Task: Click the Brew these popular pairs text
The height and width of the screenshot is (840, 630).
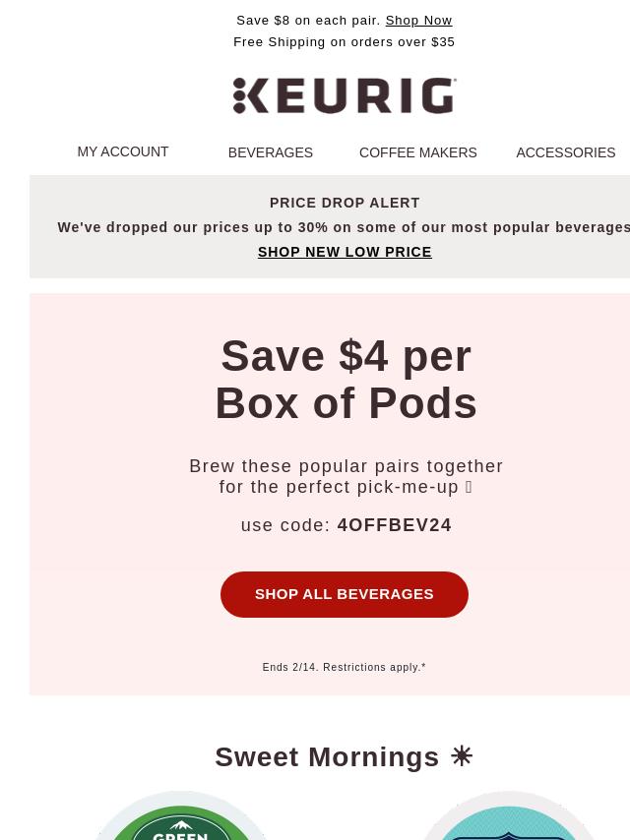Action: 346,476
